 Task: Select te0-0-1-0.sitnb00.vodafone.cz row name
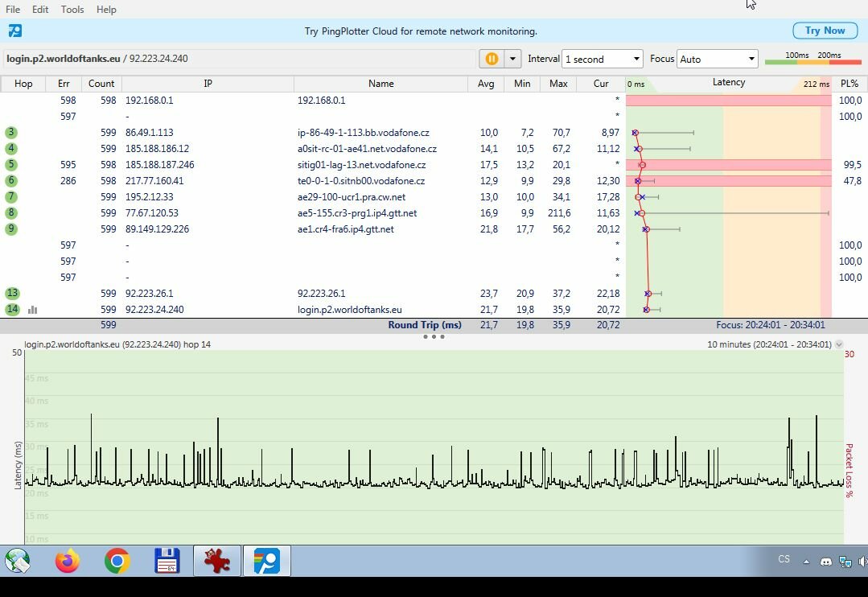coord(361,180)
